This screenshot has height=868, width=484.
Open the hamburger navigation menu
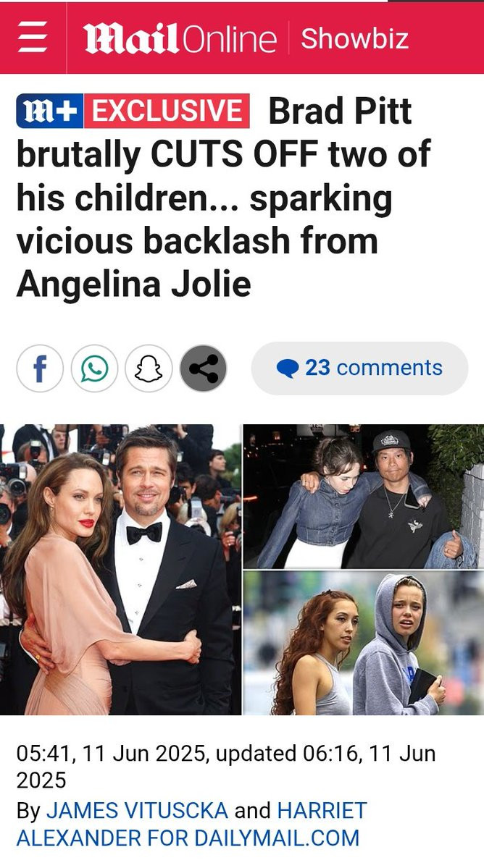(32, 38)
